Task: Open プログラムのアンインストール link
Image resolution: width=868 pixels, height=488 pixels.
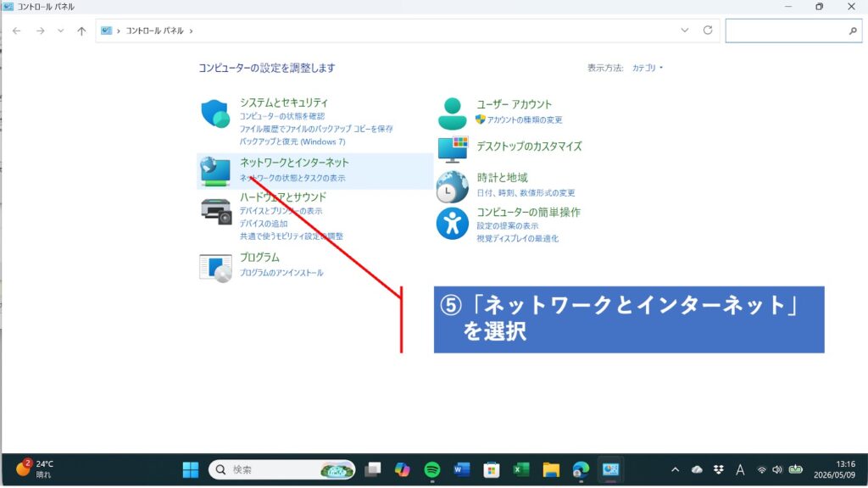Action: click(x=281, y=273)
